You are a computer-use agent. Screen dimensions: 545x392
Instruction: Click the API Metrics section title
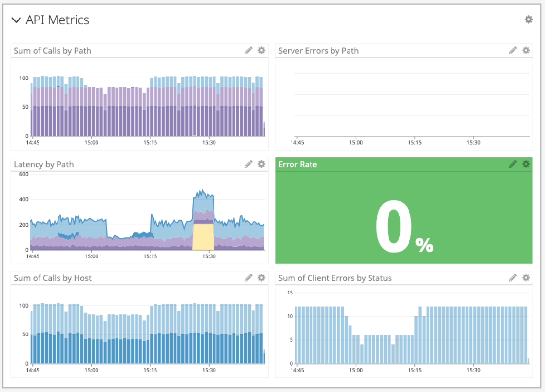(58, 20)
